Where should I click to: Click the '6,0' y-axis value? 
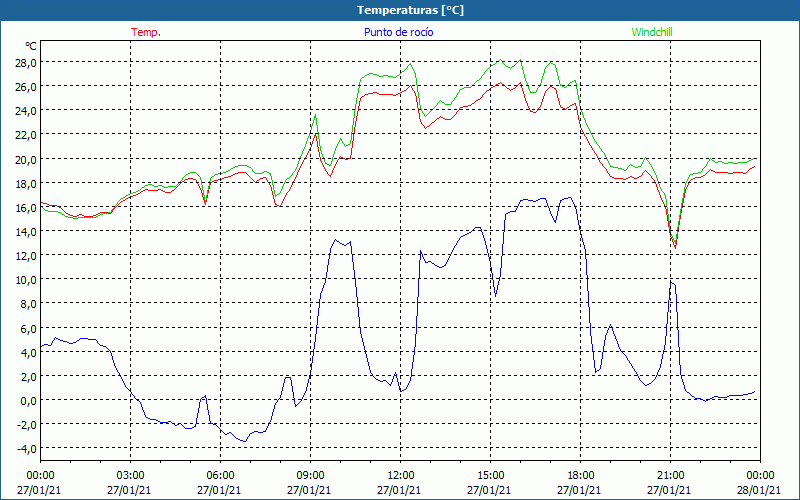[x=28, y=329]
